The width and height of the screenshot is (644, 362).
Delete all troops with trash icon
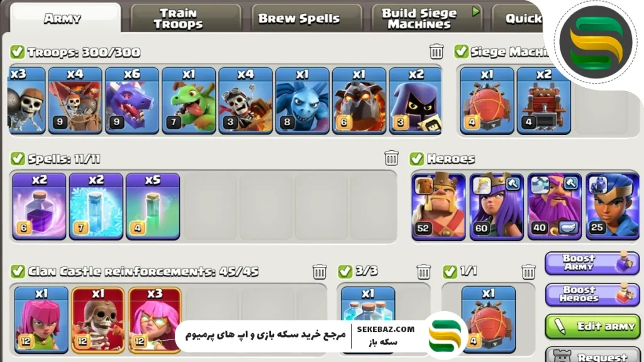pyautogui.click(x=436, y=52)
